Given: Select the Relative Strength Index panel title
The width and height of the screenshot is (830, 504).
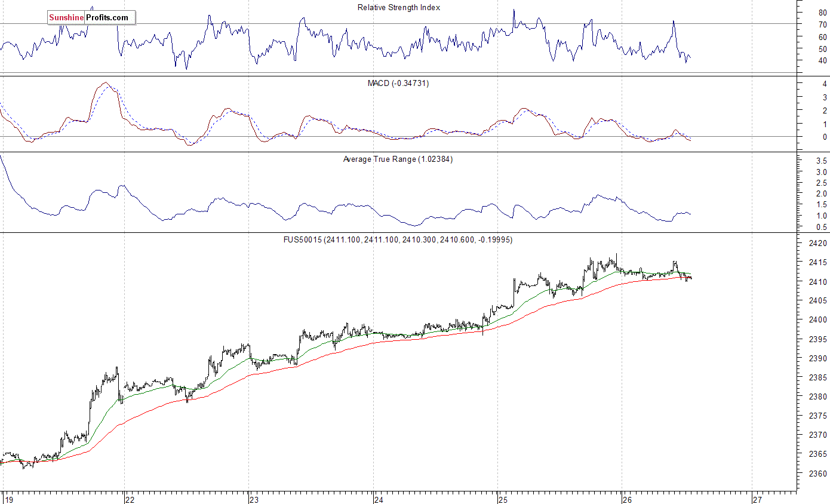Looking at the screenshot, I should click(x=399, y=8).
